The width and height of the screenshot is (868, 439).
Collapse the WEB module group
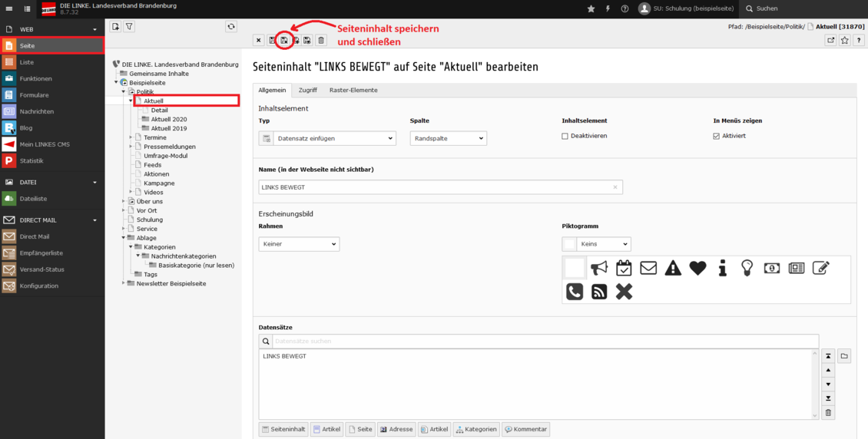click(x=94, y=29)
